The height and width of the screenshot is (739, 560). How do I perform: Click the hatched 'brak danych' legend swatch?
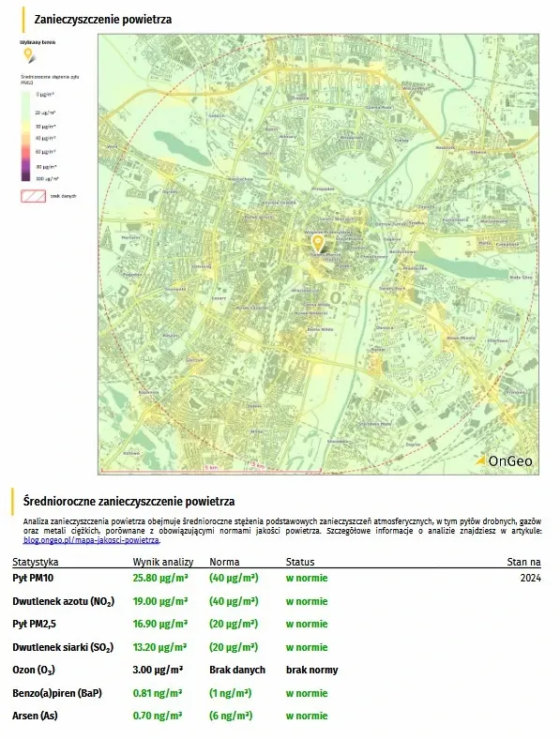[x=33, y=196]
